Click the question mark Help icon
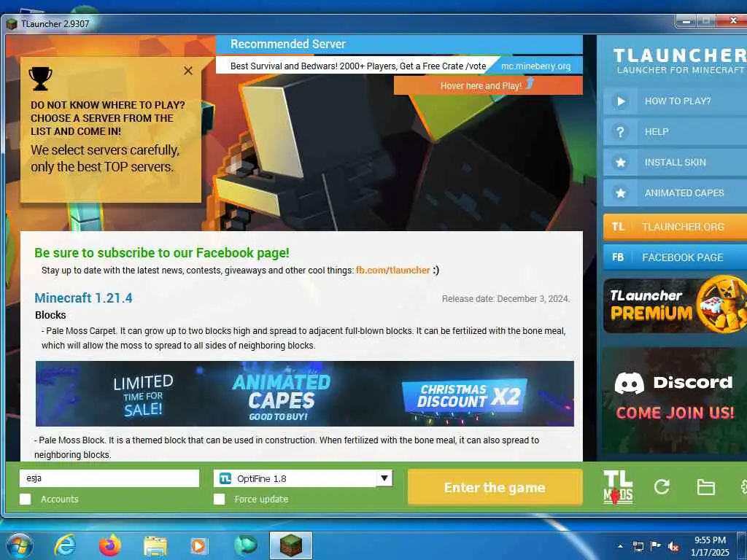747x560 pixels. [620, 132]
